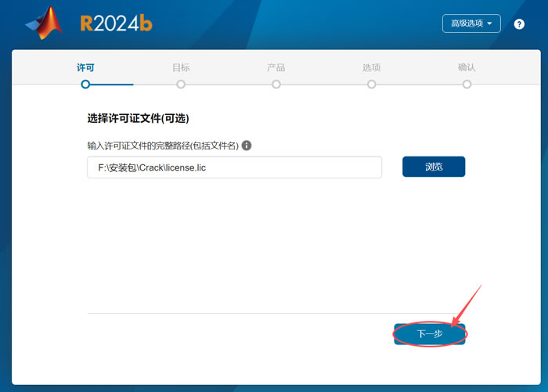Viewport: 548px width, 392px height.
Task: Focus the license file path input field
Action: pyautogui.click(x=234, y=167)
